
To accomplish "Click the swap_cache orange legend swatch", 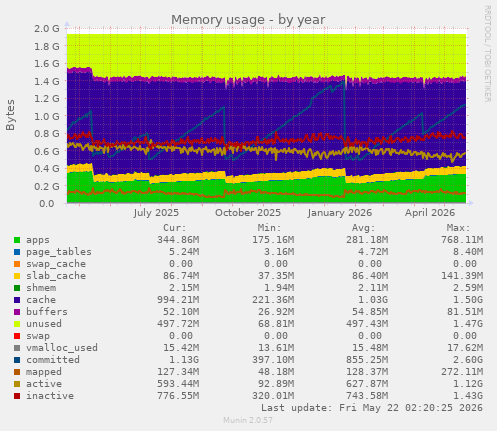I will pos(17,264).
